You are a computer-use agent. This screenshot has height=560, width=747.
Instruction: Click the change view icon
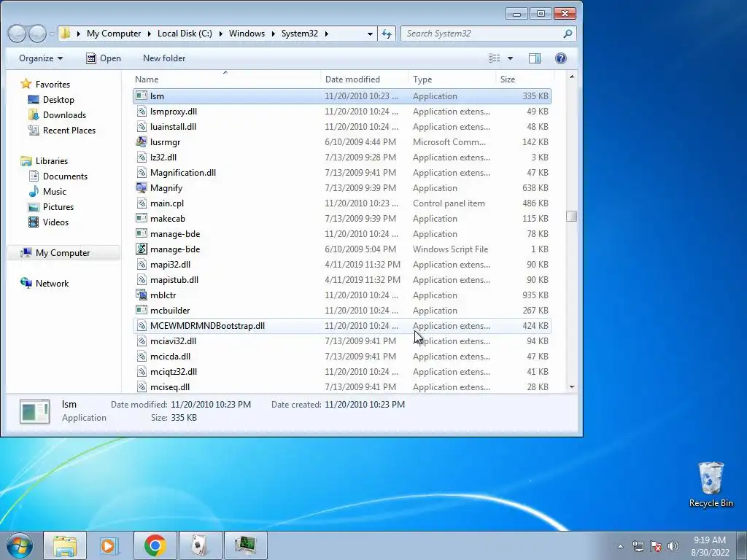coord(495,58)
